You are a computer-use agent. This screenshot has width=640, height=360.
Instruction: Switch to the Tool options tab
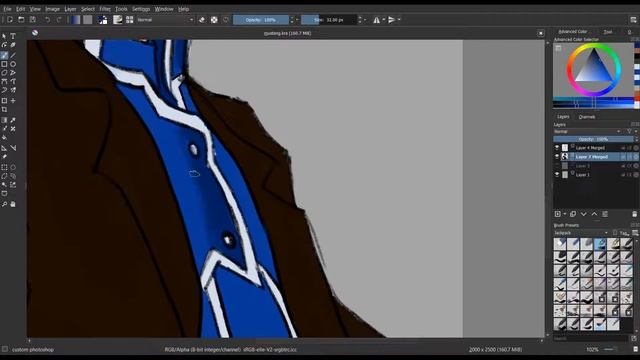coord(608,32)
